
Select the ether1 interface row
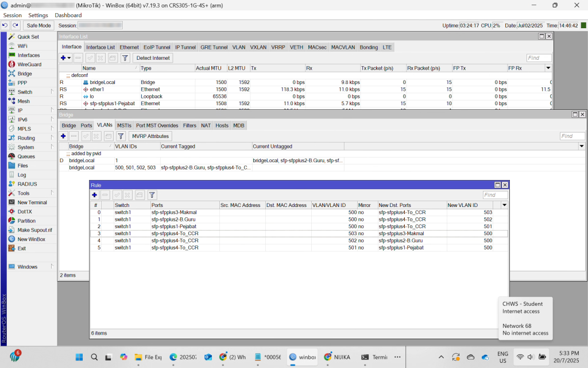point(305,89)
